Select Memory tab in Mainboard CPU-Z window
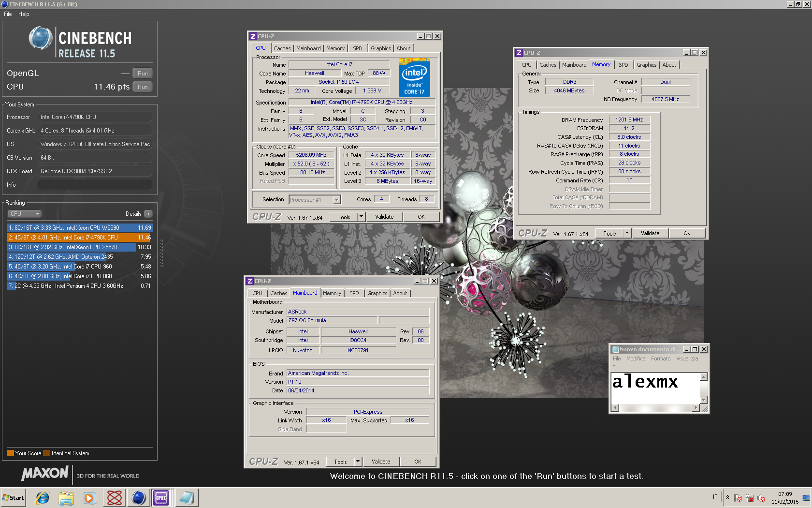This screenshot has height=508, width=812. click(x=332, y=293)
